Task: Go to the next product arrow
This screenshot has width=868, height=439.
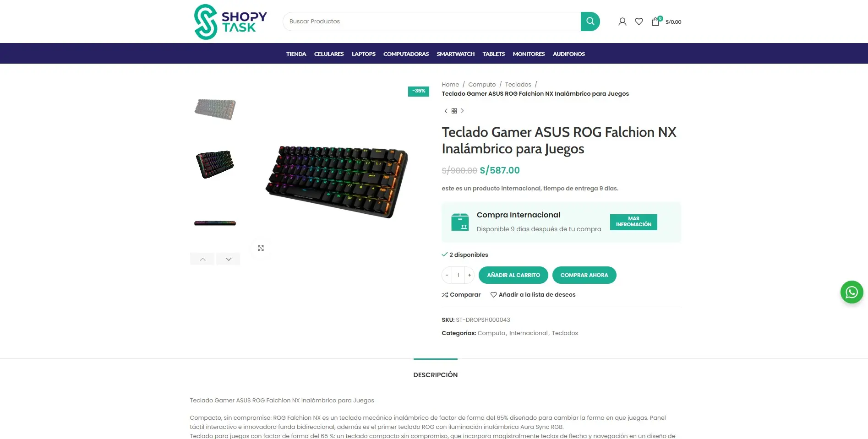Action: (x=463, y=111)
